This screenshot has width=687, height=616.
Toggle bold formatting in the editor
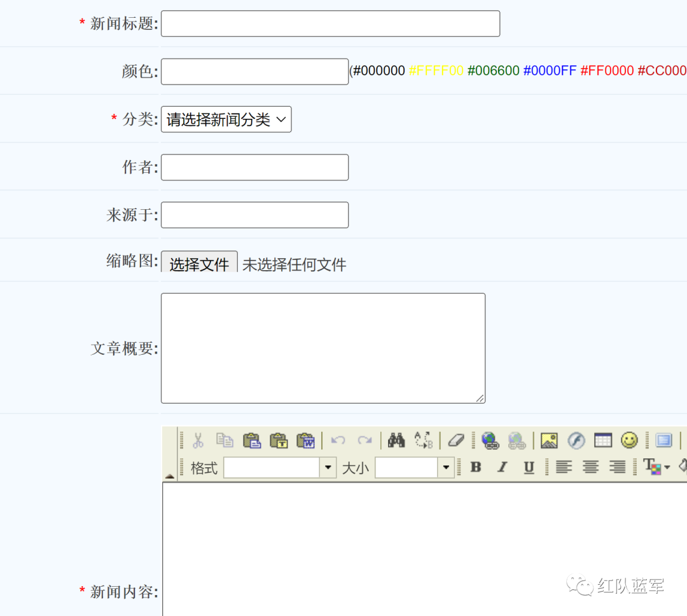(476, 467)
